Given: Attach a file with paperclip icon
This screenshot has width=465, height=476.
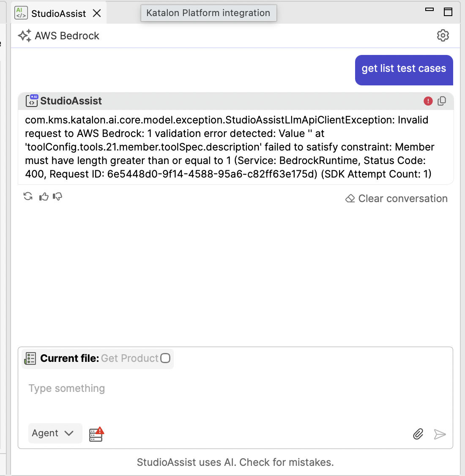Looking at the screenshot, I should (x=418, y=434).
